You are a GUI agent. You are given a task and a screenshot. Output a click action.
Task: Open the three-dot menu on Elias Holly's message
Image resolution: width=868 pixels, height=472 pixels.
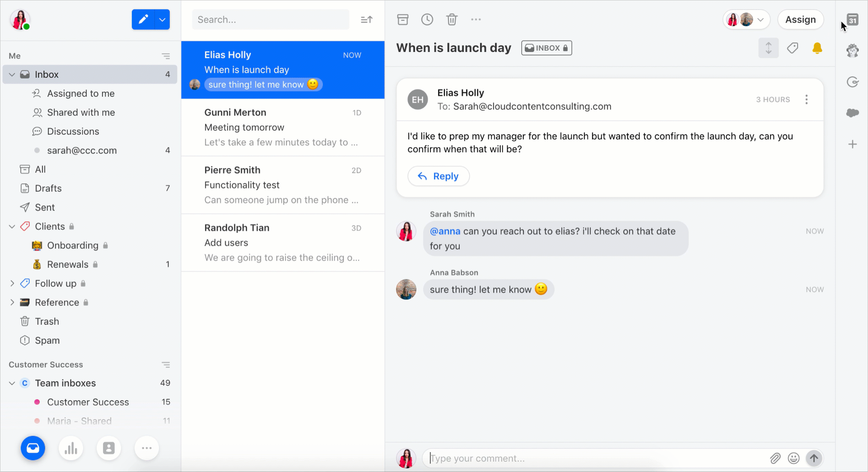[x=807, y=99]
